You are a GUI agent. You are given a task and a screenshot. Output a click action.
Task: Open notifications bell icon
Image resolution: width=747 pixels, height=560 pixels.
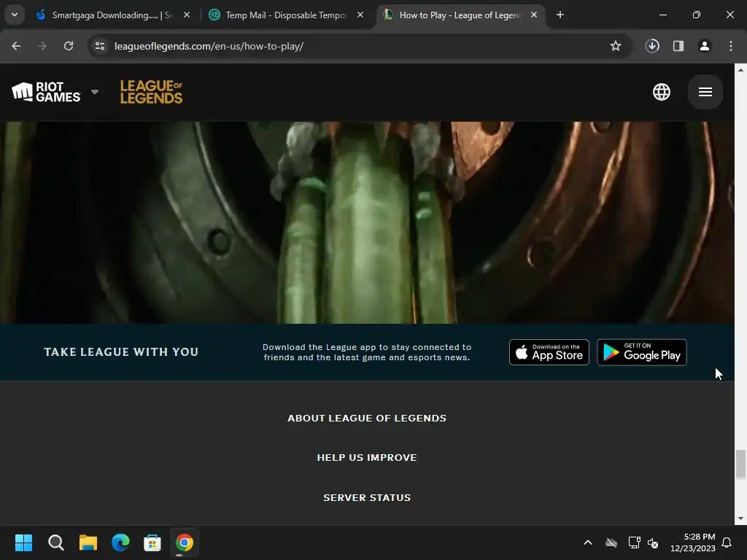727,542
